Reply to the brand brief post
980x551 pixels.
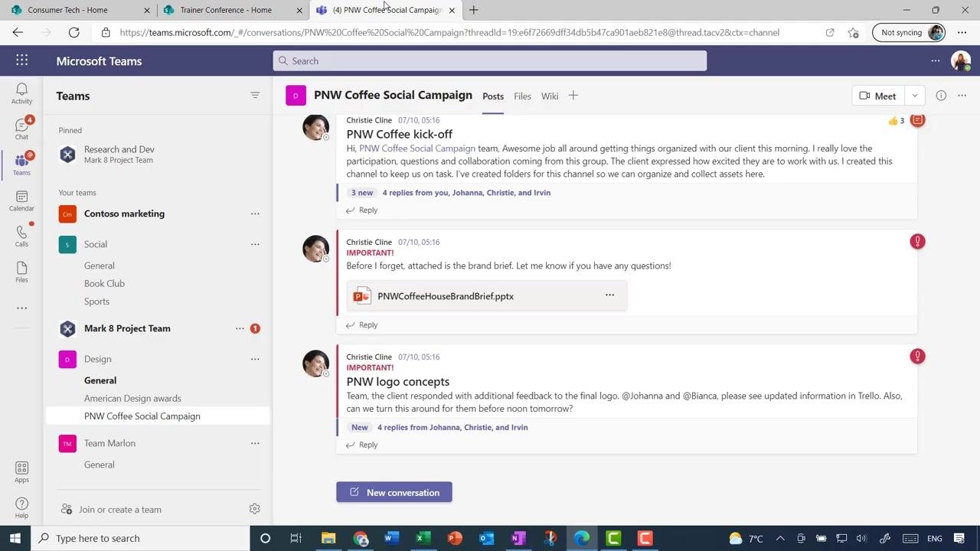pos(361,324)
